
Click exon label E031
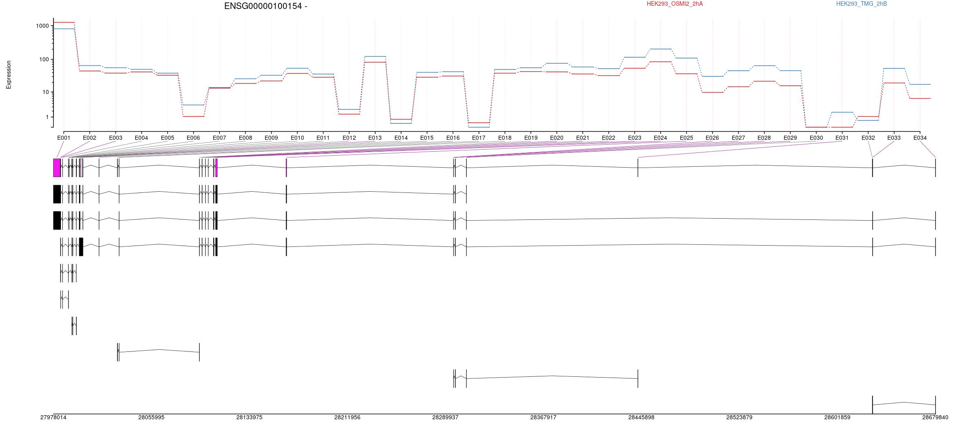[842, 138]
